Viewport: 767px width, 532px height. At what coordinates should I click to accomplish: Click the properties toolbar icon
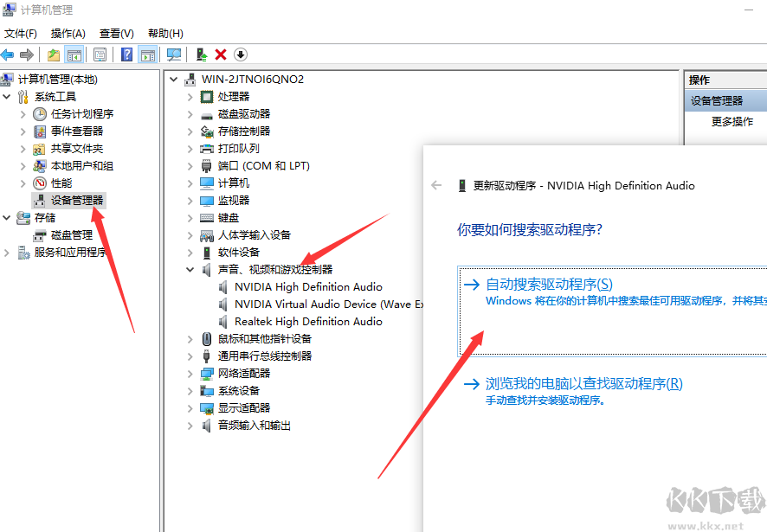pyautogui.click(x=100, y=54)
